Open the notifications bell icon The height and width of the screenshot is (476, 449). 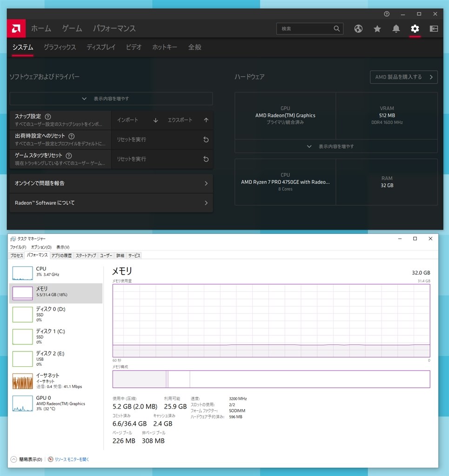coord(396,28)
